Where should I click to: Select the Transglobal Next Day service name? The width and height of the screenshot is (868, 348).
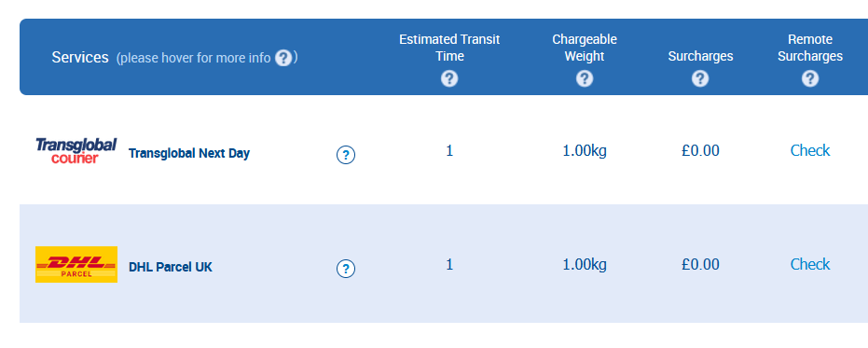[189, 154]
